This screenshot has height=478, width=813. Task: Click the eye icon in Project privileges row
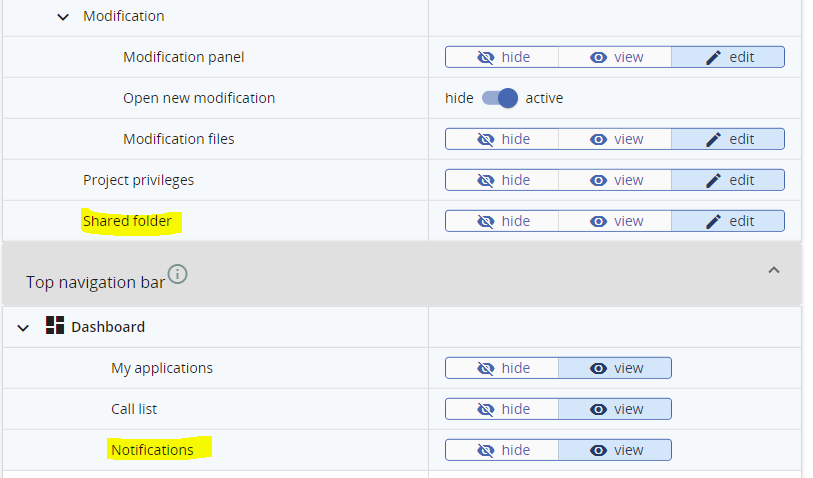pos(599,180)
